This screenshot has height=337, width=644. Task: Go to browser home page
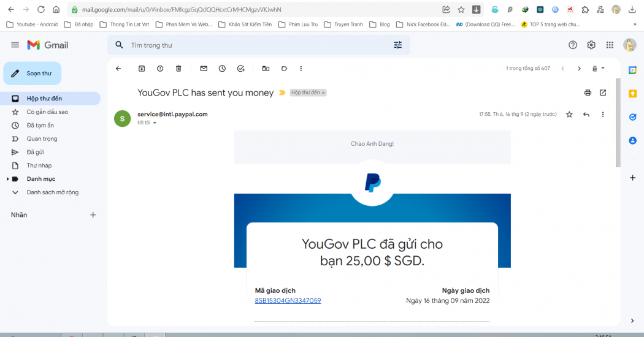click(56, 9)
